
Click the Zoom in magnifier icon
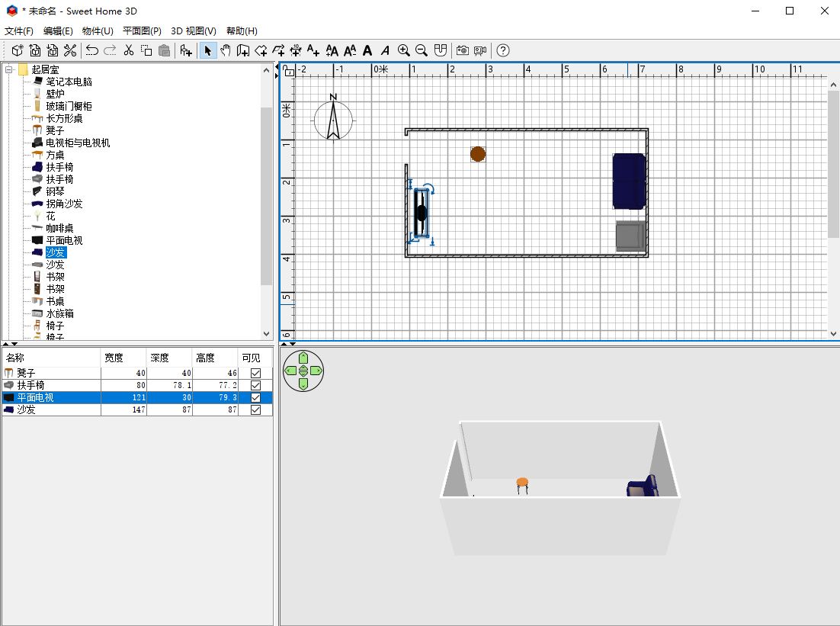(x=404, y=50)
